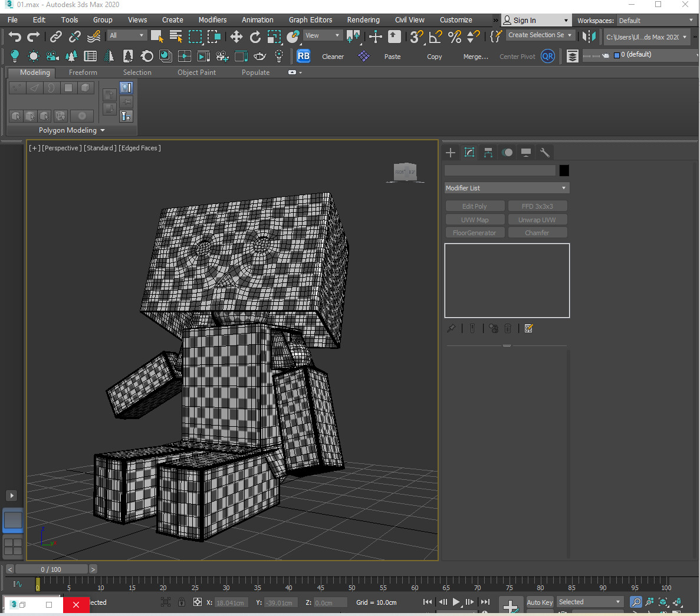Open the Utilities wrench tab

545,153
